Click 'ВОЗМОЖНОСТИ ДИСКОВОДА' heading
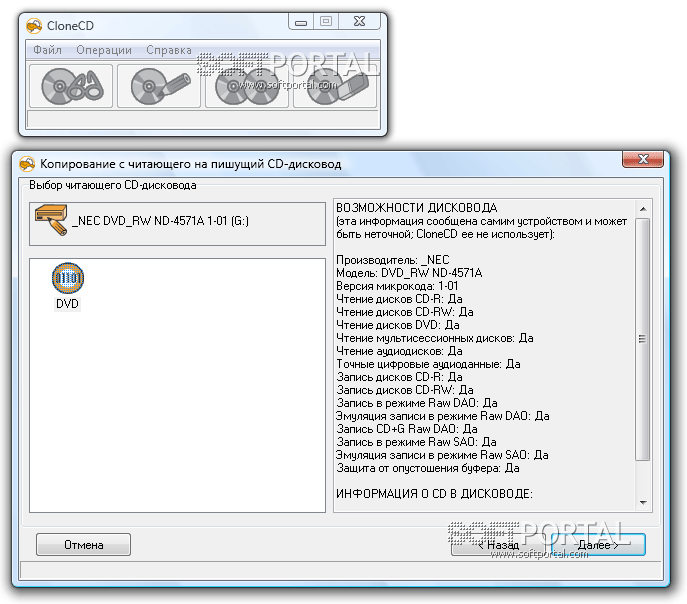 [417, 208]
